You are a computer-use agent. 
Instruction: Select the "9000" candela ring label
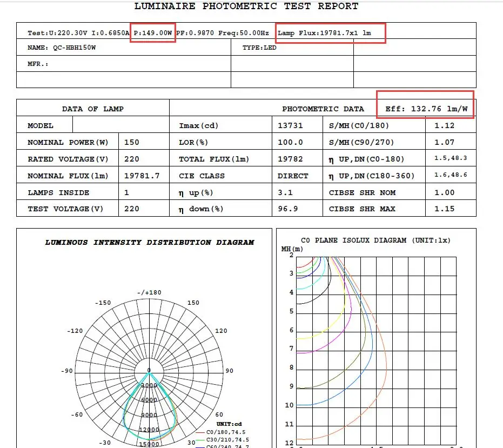149,415
